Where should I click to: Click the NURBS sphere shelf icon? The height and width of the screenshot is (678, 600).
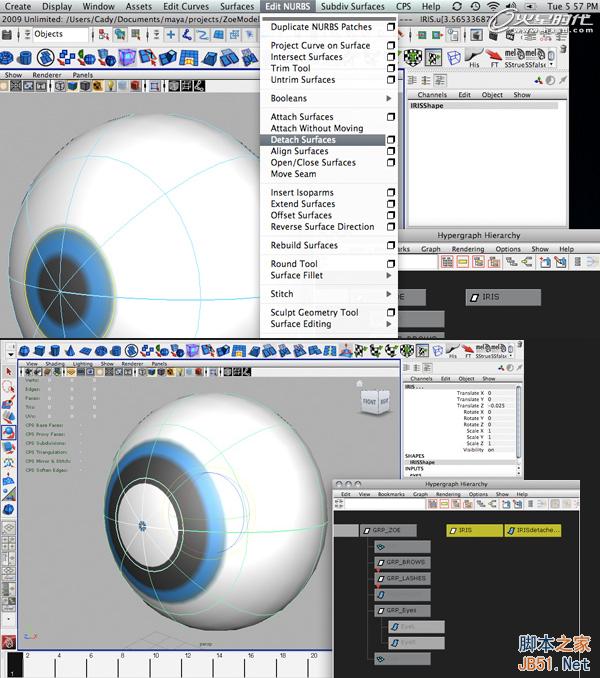click(x=25, y=351)
